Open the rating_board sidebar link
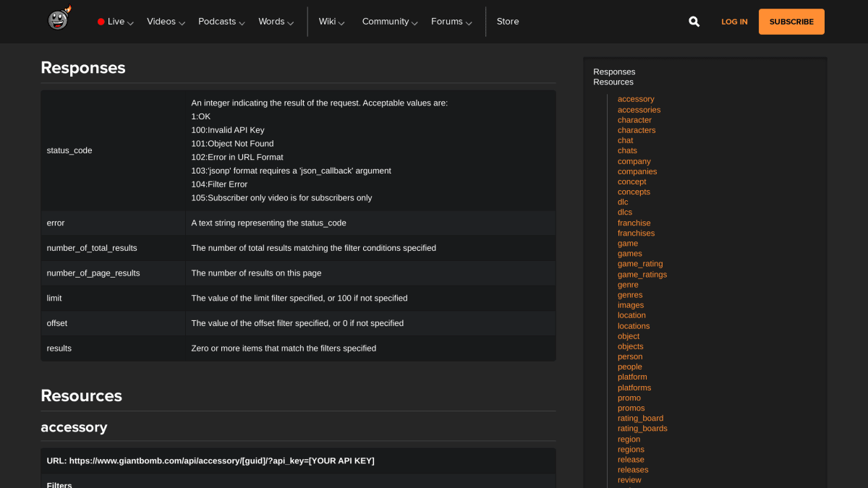 coord(640,418)
